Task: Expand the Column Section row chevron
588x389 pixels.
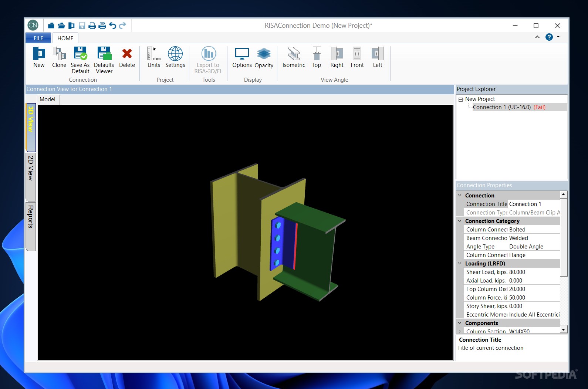Action: pyautogui.click(x=460, y=332)
